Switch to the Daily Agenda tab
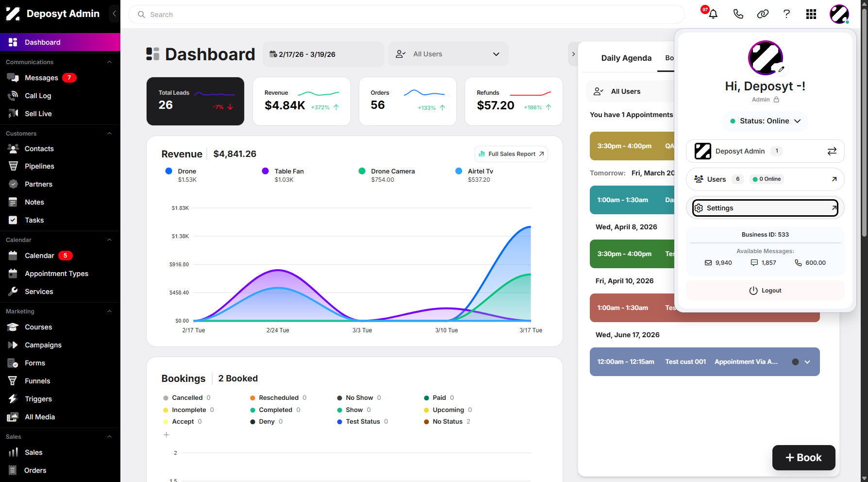This screenshot has width=868, height=482. tap(626, 58)
